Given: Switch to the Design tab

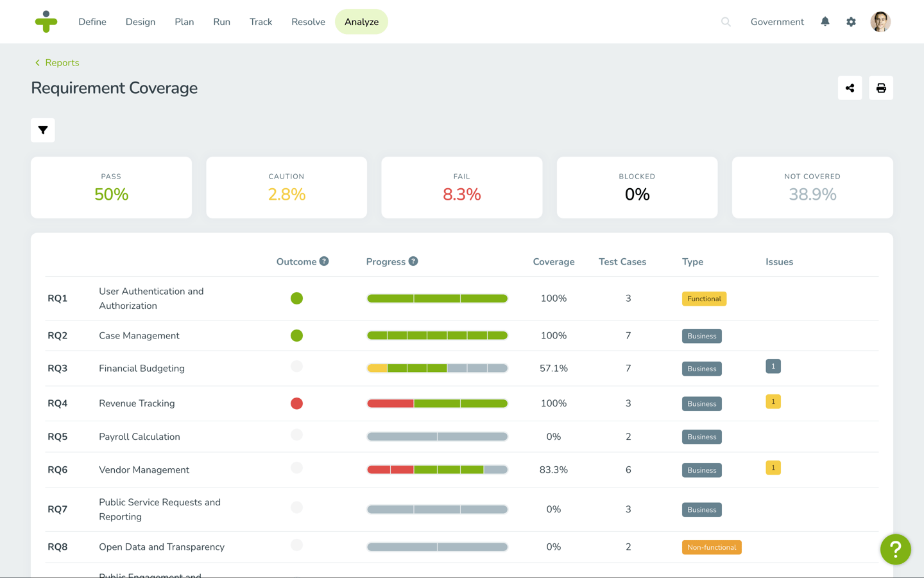Looking at the screenshot, I should (141, 22).
